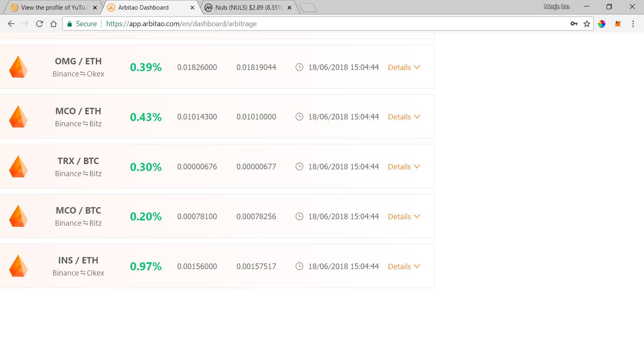Screen dimensions: 644x362
Task: Click the MCO / ETH orange gem icon
Action: 18,117
